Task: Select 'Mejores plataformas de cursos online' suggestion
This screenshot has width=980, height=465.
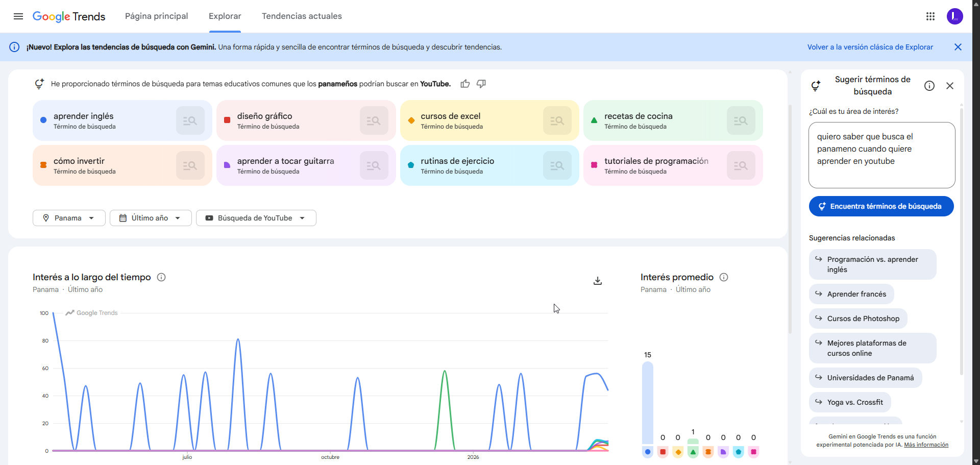Action: 873,348
